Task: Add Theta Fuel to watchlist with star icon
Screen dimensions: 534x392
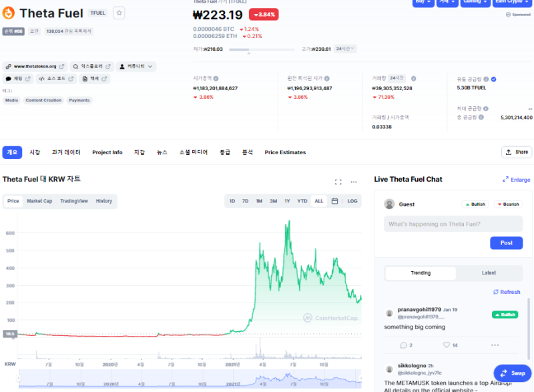Action: click(119, 13)
